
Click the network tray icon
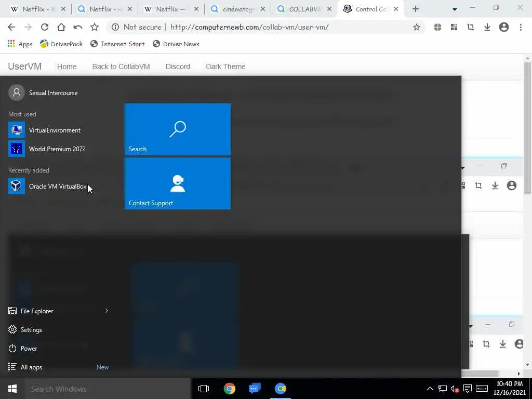443,389
